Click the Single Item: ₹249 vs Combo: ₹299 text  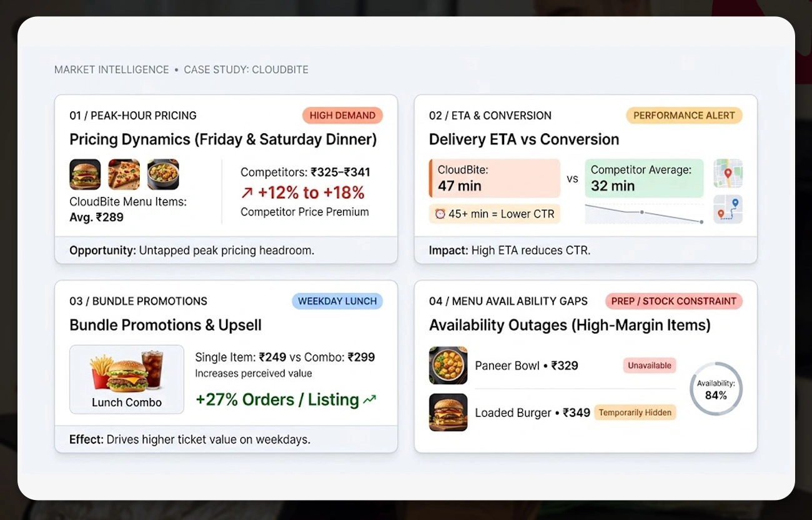pos(285,357)
